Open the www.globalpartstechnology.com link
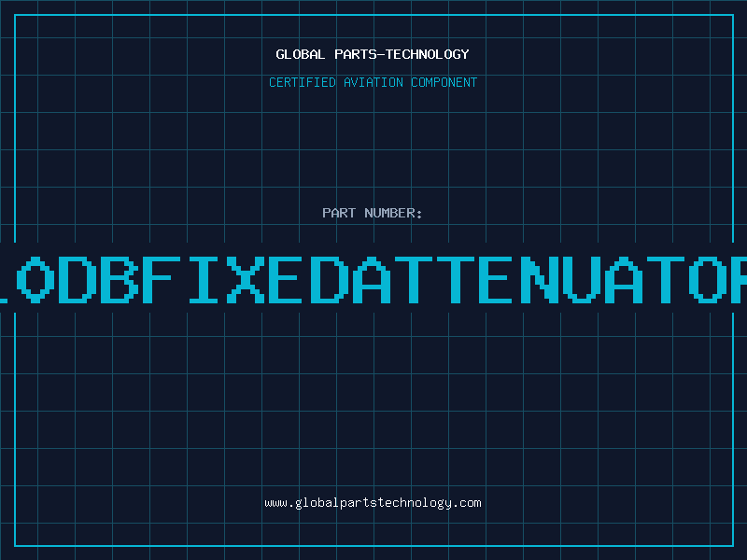 373,503
